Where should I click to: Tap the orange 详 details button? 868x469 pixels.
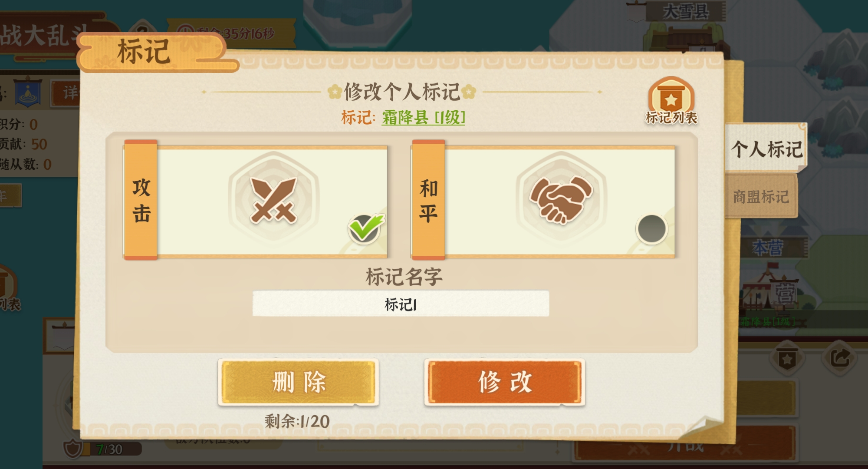66,93
